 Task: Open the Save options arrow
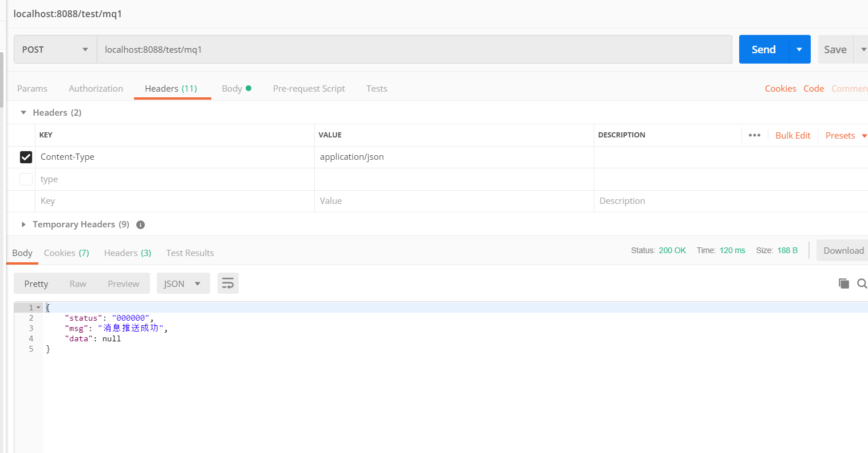(x=863, y=49)
